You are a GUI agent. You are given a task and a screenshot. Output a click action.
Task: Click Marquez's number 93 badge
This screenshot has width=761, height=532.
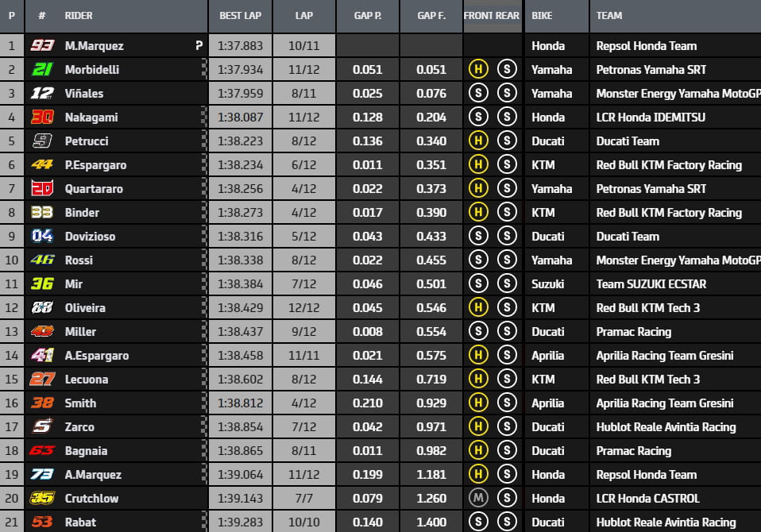(42, 46)
